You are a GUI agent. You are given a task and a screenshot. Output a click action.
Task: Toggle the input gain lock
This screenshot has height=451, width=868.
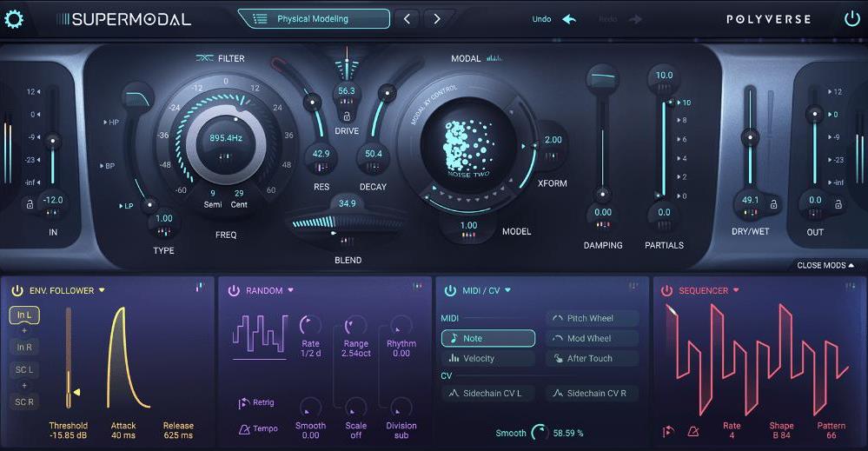30,204
